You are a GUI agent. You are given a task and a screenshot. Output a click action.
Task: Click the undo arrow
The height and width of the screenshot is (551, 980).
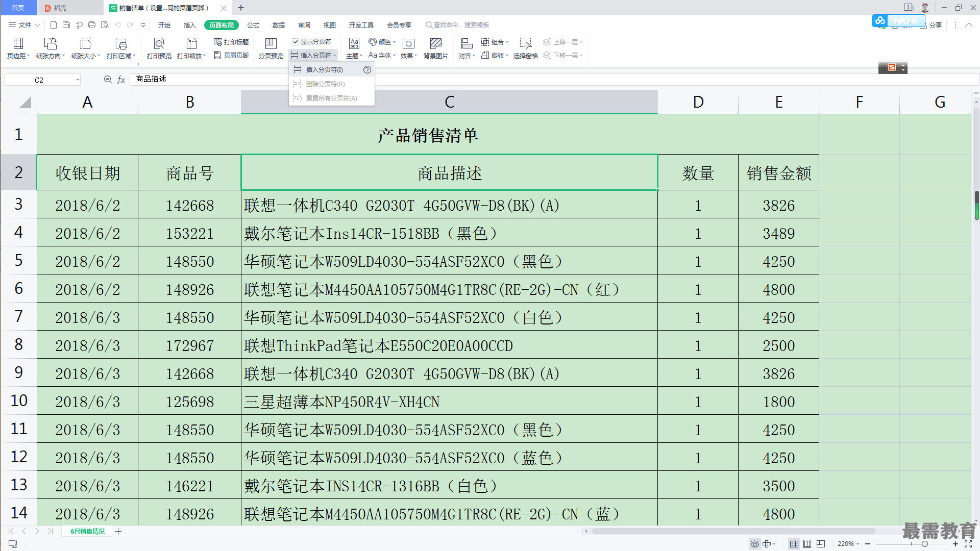pyautogui.click(x=118, y=24)
